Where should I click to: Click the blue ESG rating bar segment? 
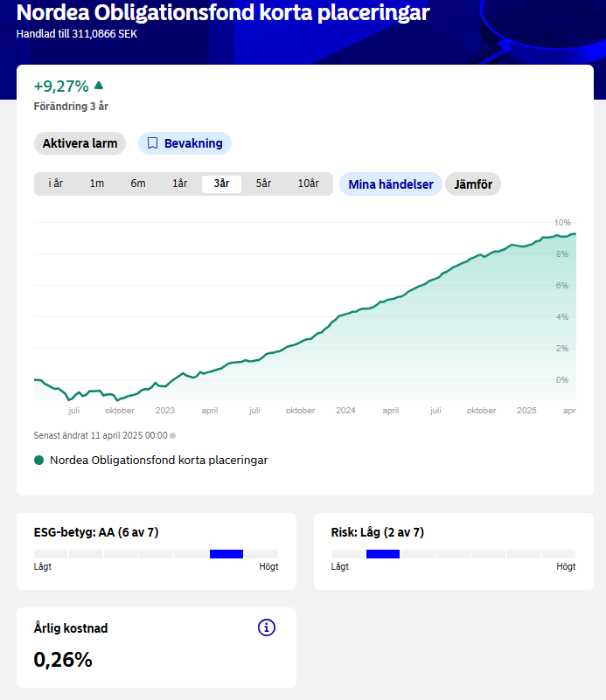pyautogui.click(x=226, y=554)
